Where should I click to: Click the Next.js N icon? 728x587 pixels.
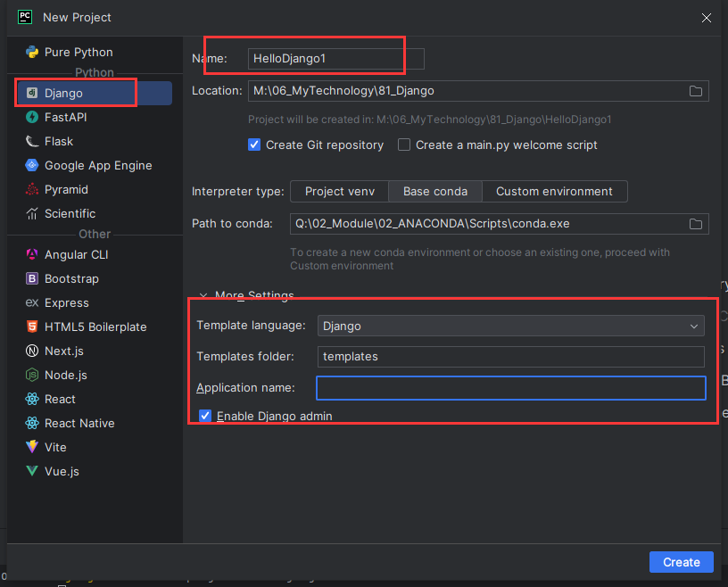(x=32, y=351)
